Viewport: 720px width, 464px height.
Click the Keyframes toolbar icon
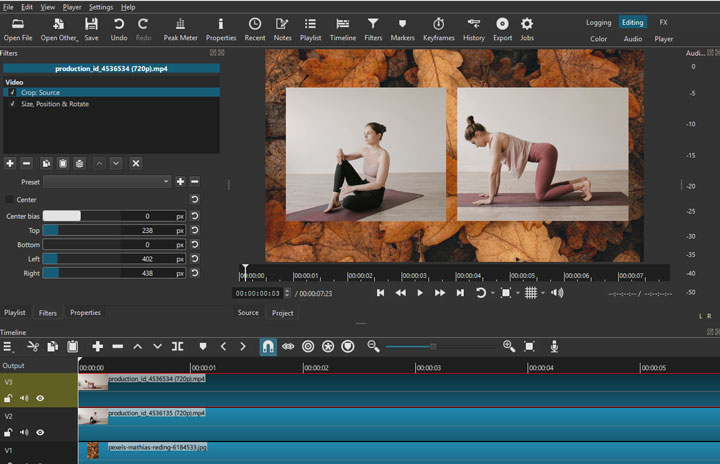[x=438, y=28]
